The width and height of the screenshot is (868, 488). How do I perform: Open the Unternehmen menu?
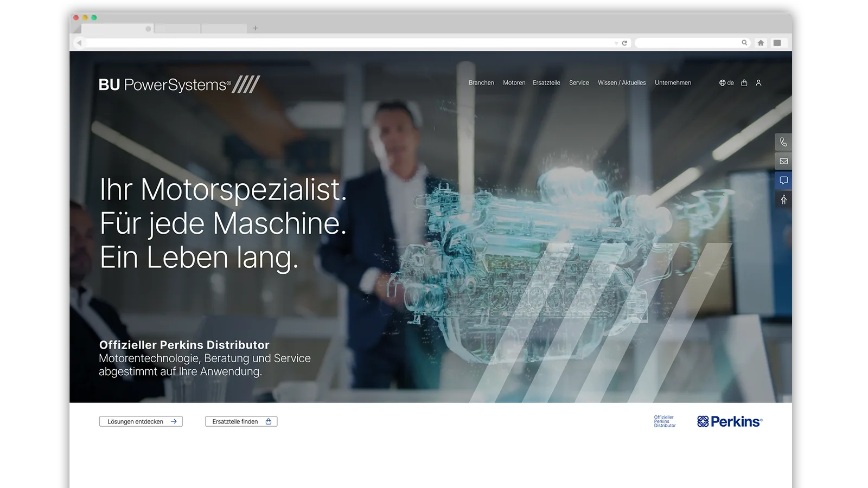(x=673, y=83)
